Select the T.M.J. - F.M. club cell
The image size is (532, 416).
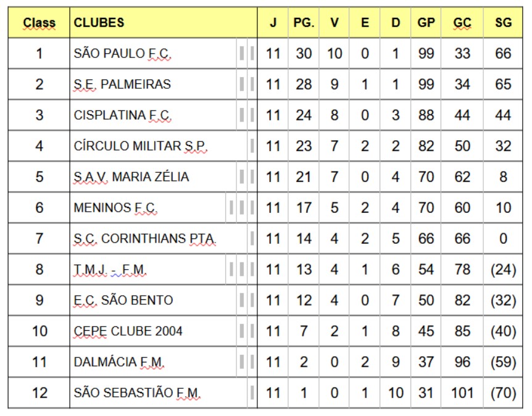[109, 270]
